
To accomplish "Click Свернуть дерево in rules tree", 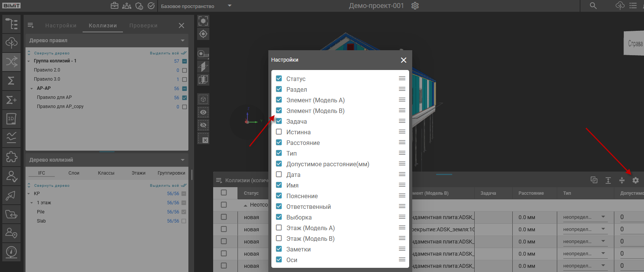I will point(51,53).
